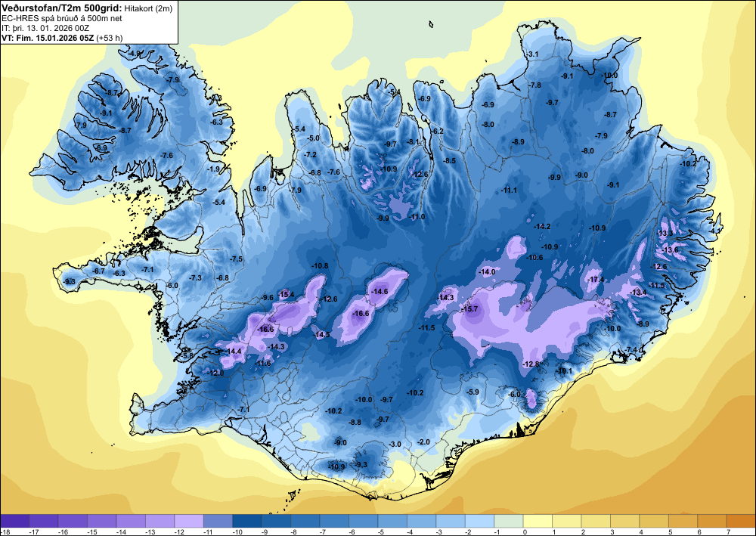The image size is (756, 536).
Task: Click the '-7.5' temperature value
Action: click(236, 259)
